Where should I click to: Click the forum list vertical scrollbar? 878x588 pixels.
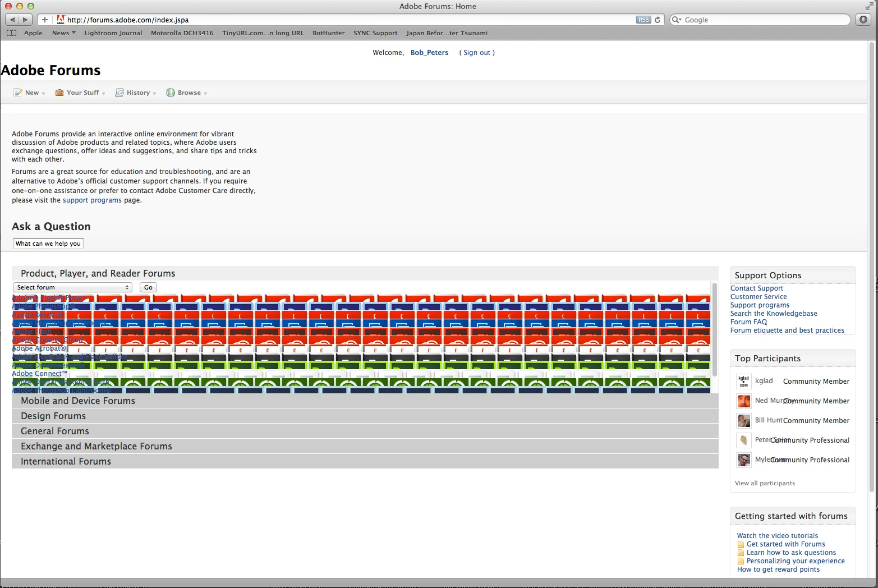point(714,330)
